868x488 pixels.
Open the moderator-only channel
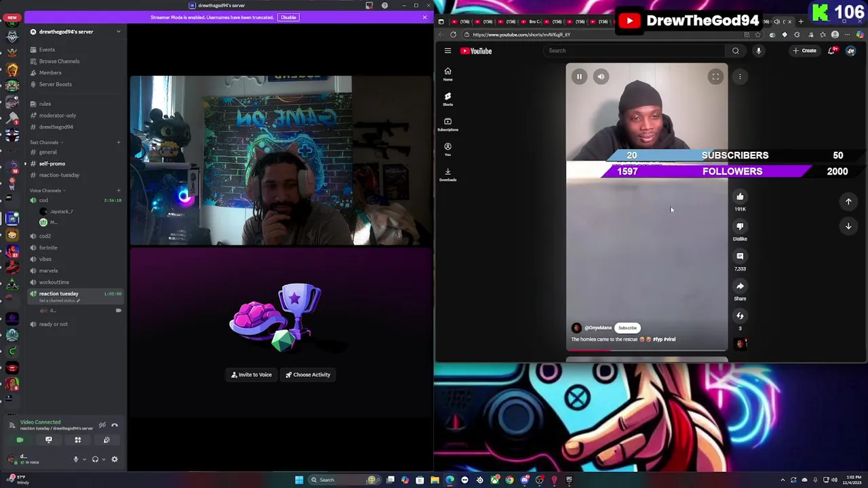pyautogui.click(x=57, y=115)
